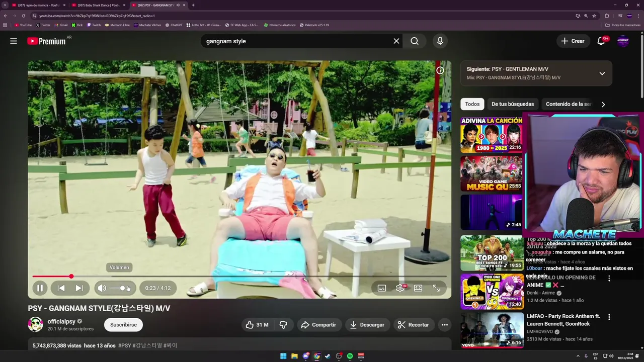Click the Compartir button

(x=318, y=325)
